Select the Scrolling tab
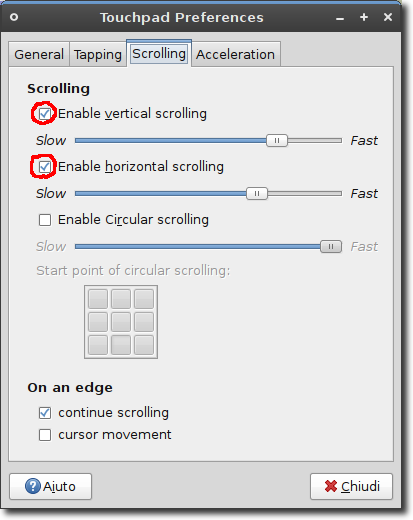The image size is (413, 520). coord(159,53)
